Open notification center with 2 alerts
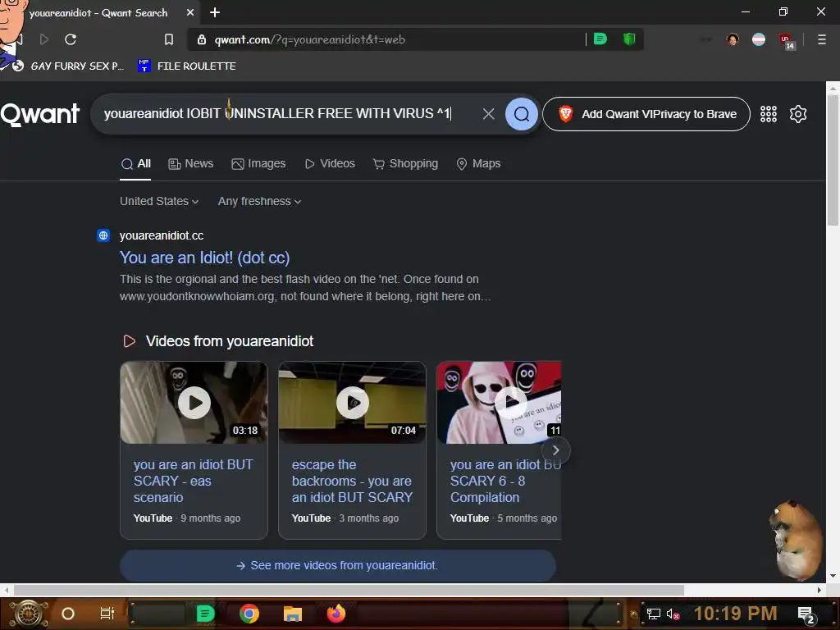 coord(806,614)
